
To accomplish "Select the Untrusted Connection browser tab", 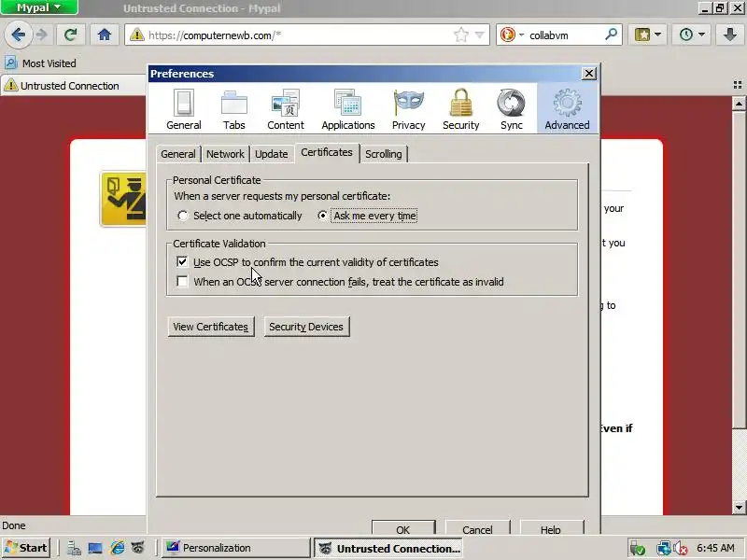I will click(x=74, y=86).
